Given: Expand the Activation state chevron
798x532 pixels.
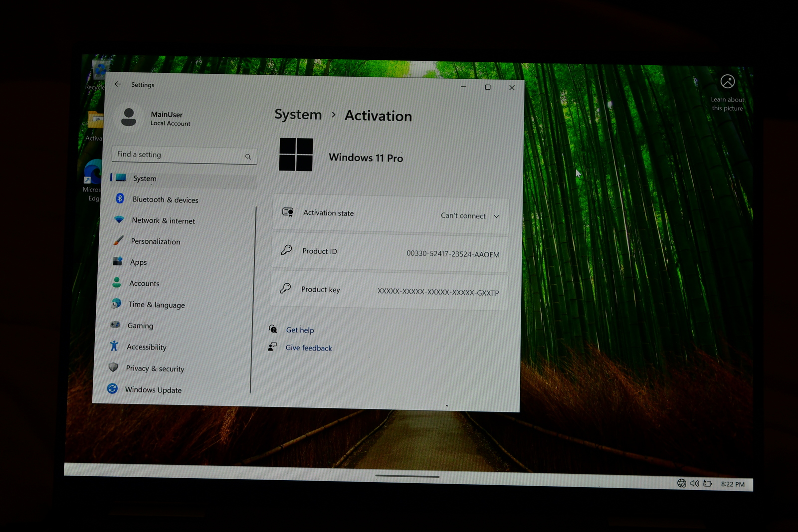Looking at the screenshot, I should (496, 216).
